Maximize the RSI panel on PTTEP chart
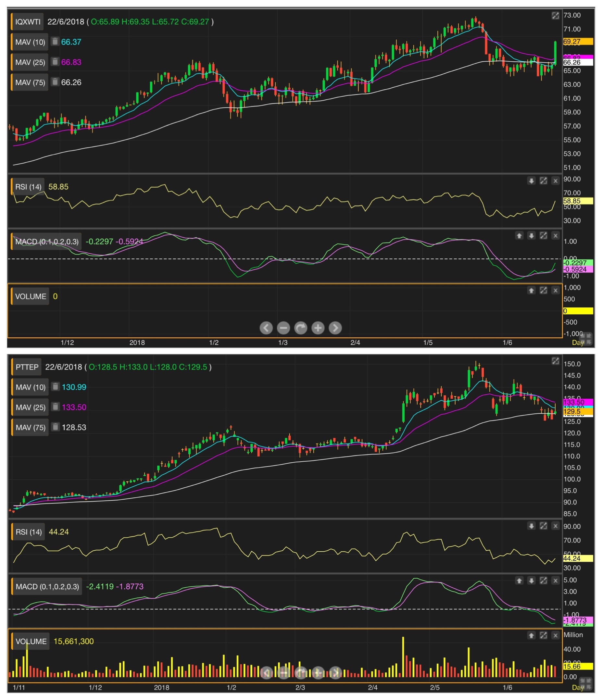The height and width of the screenshot is (700, 602). (543, 526)
